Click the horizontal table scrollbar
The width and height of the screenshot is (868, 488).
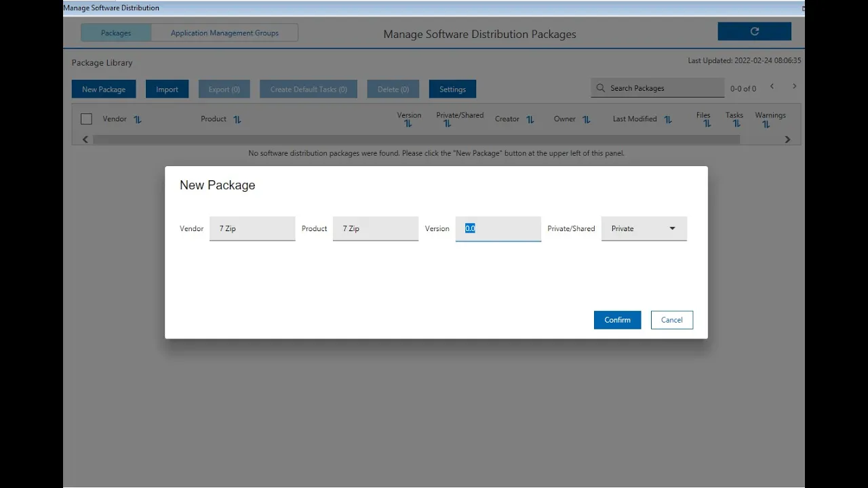pyautogui.click(x=416, y=140)
